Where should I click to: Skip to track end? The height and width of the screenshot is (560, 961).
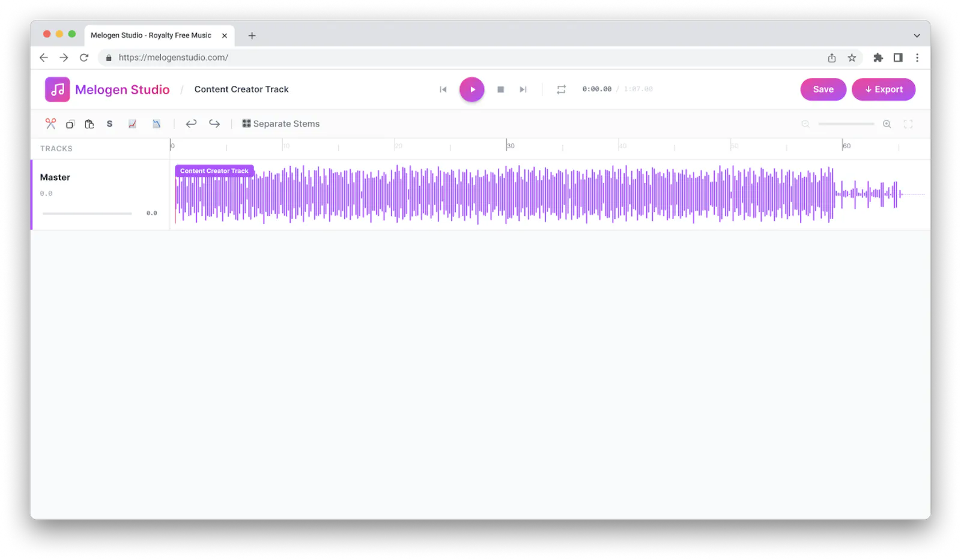(x=523, y=89)
